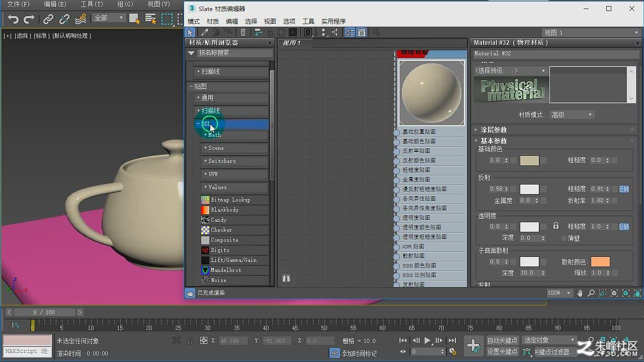
Task: Click the redo arrow in main toolbar
Action: pos(29,19)
